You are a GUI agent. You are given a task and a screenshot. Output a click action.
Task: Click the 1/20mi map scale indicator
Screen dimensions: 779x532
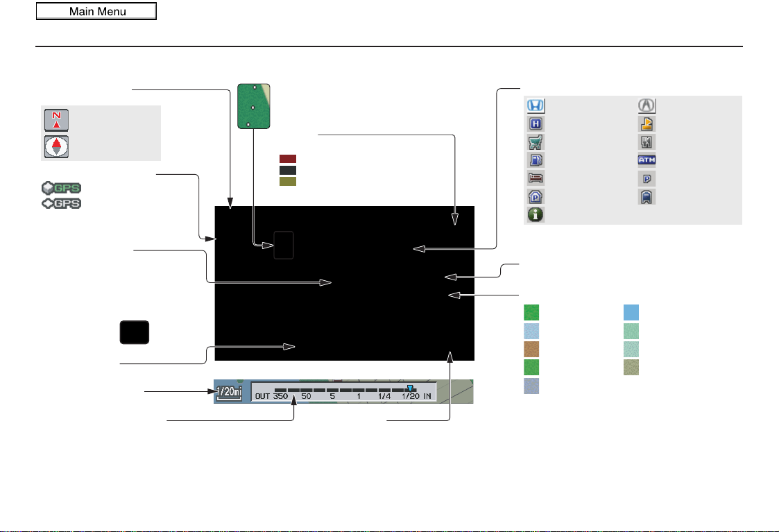pyautogui.click(x=229, y=391)
